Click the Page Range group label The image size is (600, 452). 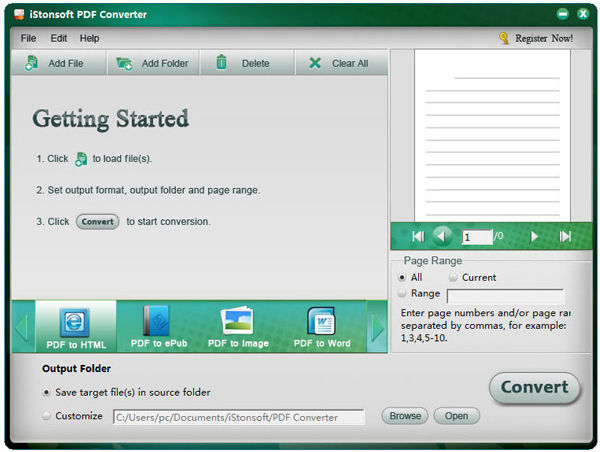click(x=433, y=261)
